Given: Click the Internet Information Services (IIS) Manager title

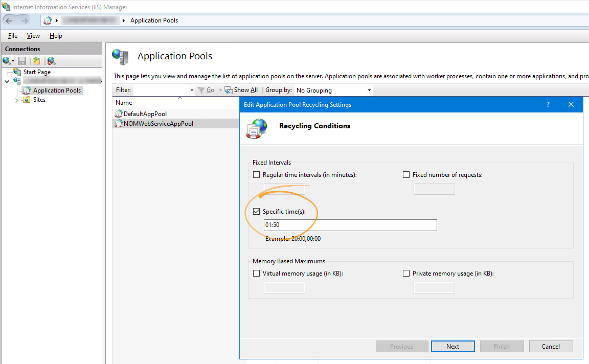Looking at the screenshot, I should [70, 7].
